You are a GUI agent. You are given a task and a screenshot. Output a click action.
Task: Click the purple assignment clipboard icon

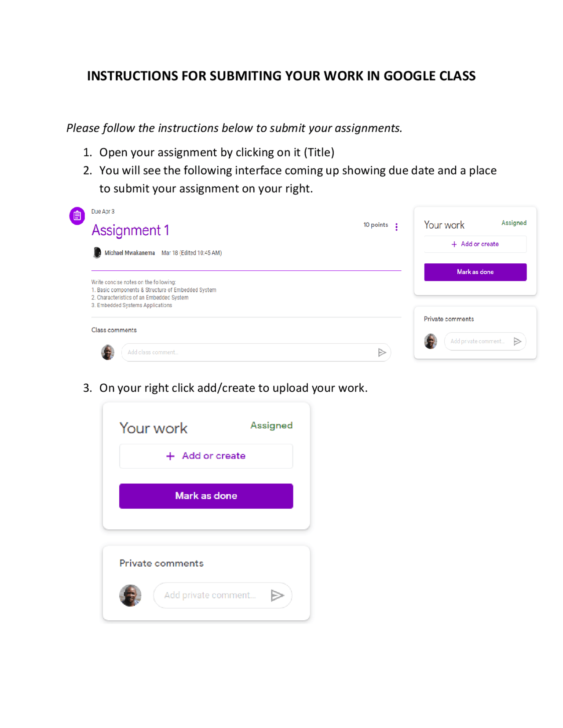77,216
